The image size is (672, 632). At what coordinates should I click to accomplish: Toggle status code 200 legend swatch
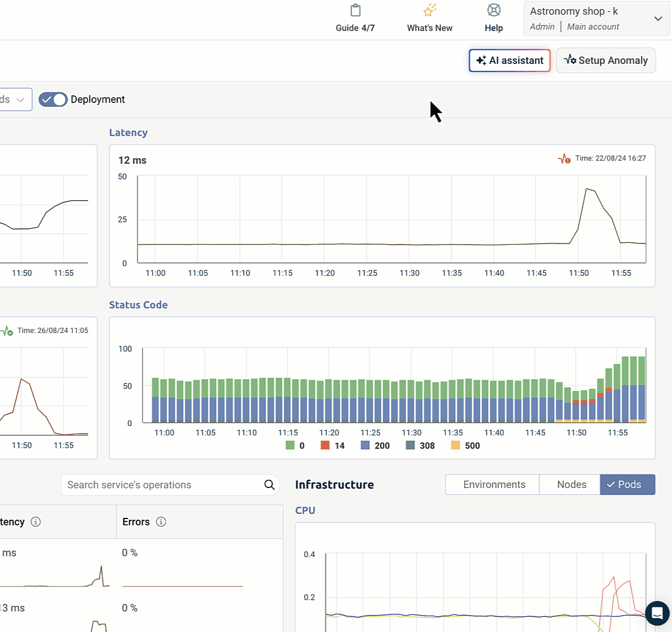(x=365, y=445)
